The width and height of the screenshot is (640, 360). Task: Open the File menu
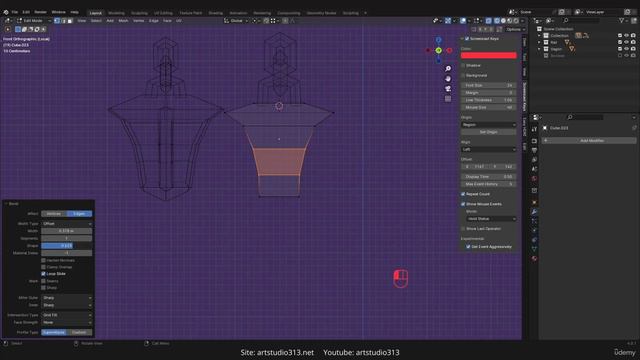(15, 12)
